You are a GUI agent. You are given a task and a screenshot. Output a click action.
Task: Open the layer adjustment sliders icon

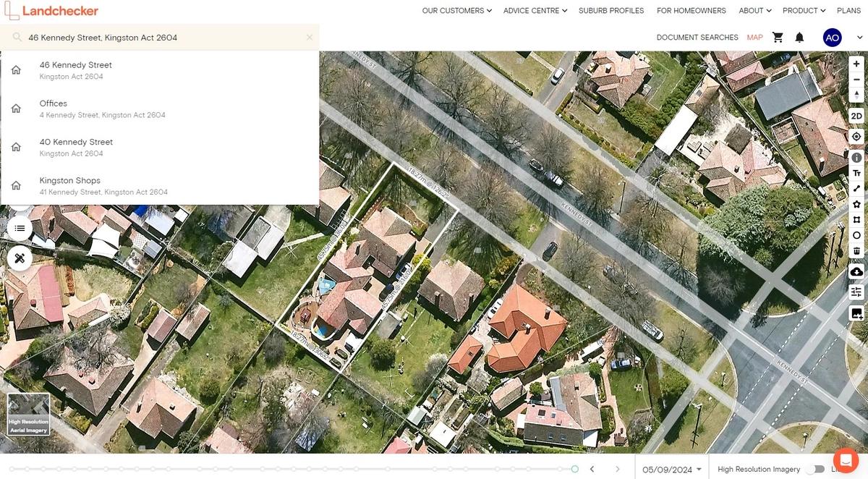coord(856,292)
